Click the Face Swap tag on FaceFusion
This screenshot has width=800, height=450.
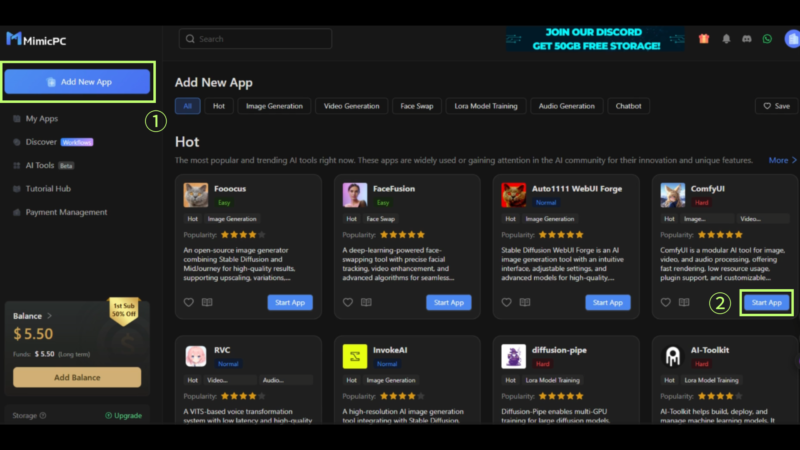[381, 219]
